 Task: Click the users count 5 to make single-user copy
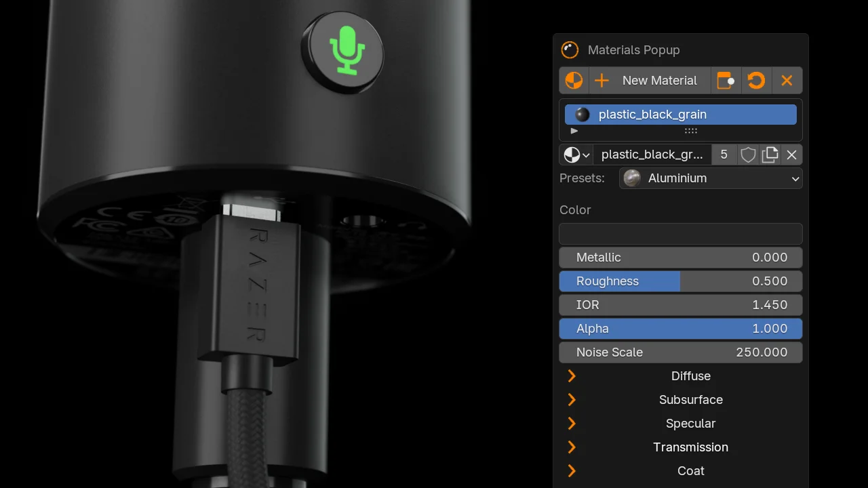(x=724, y=155)
